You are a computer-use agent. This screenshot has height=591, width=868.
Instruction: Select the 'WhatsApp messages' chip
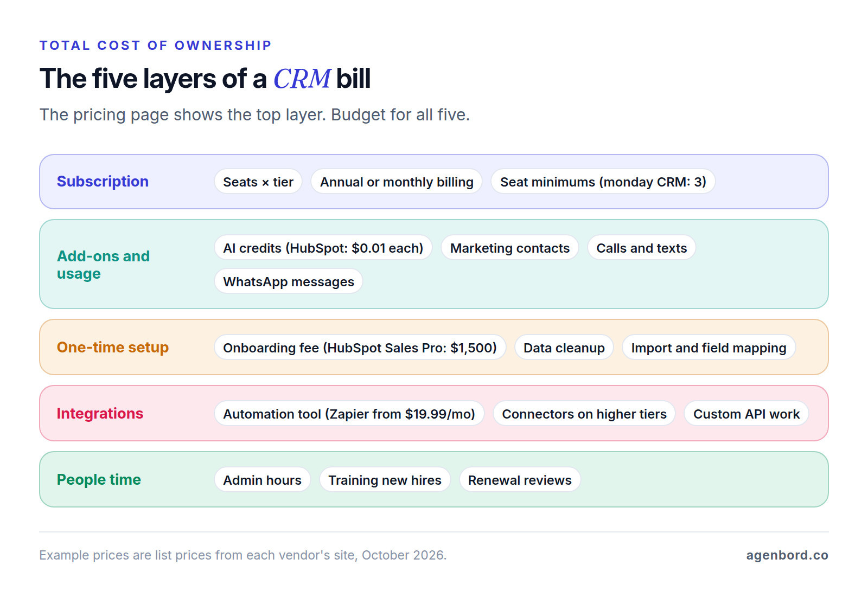(x=289, y=281)
